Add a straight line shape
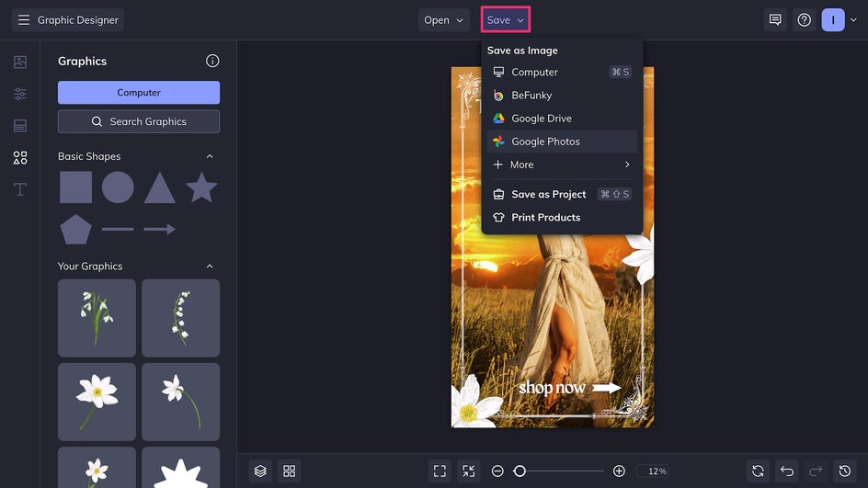This screenshot has width=868, height=488. point(118,229)
